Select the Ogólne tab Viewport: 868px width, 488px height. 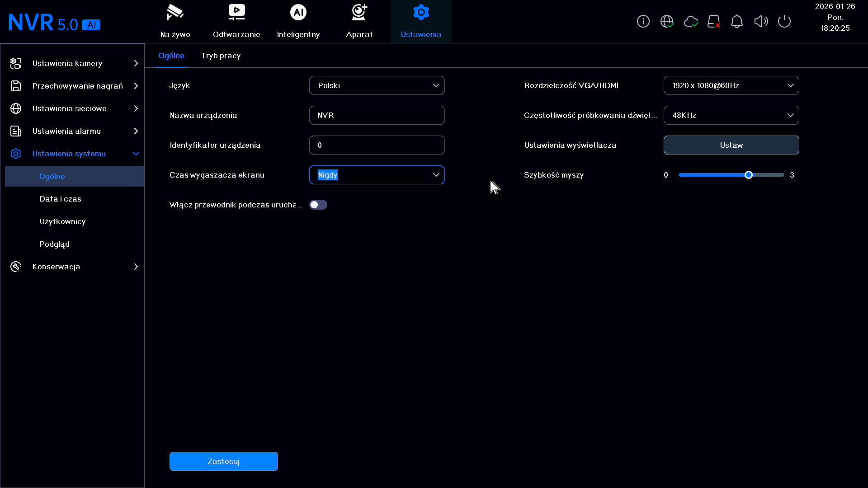tap(171, 56)
